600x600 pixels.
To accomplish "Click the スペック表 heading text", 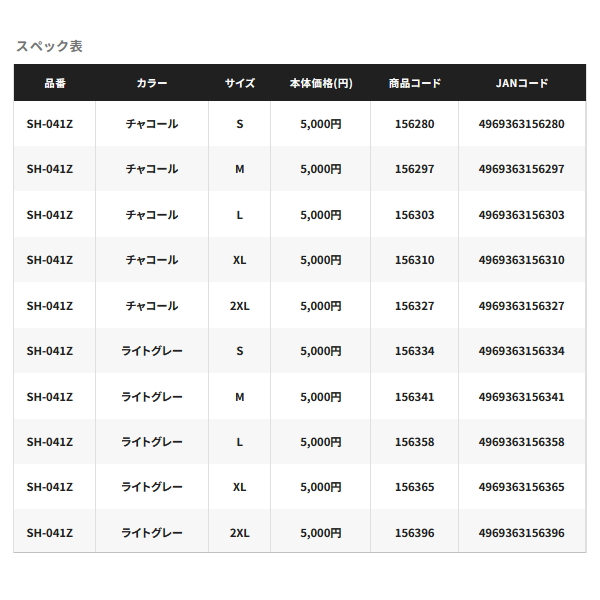I will pos(48,46).
